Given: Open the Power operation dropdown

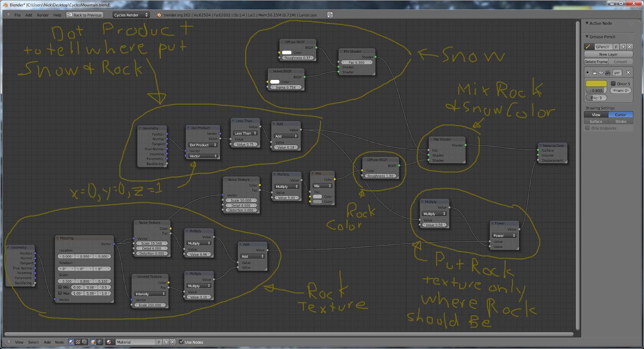Looking at the screenshot, I should click(504, 235).
